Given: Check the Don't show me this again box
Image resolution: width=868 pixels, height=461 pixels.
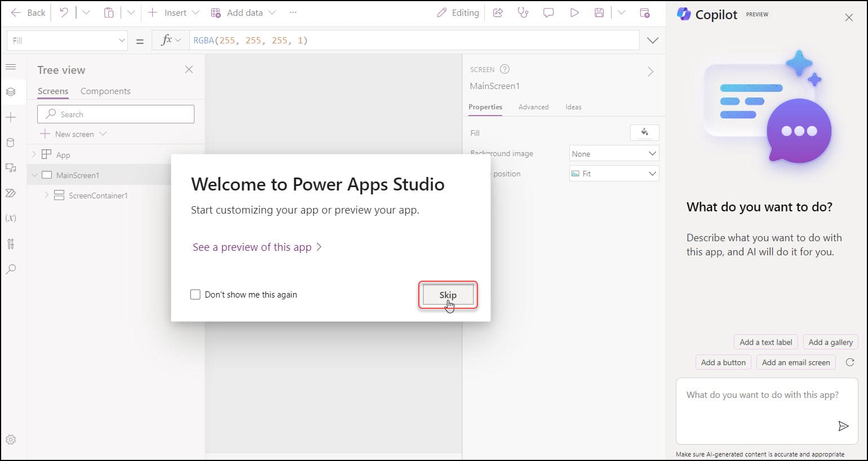Looking at the screenshot, I should [x=196, y=295].
